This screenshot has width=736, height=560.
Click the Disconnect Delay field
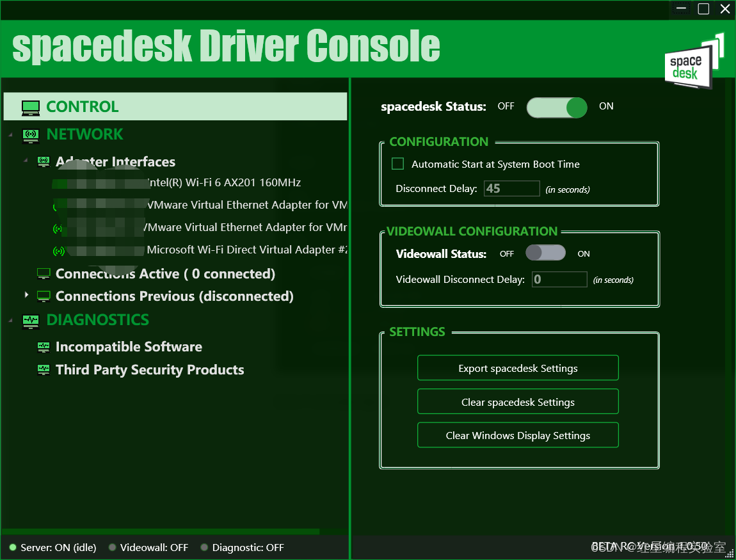click(511, 189)
